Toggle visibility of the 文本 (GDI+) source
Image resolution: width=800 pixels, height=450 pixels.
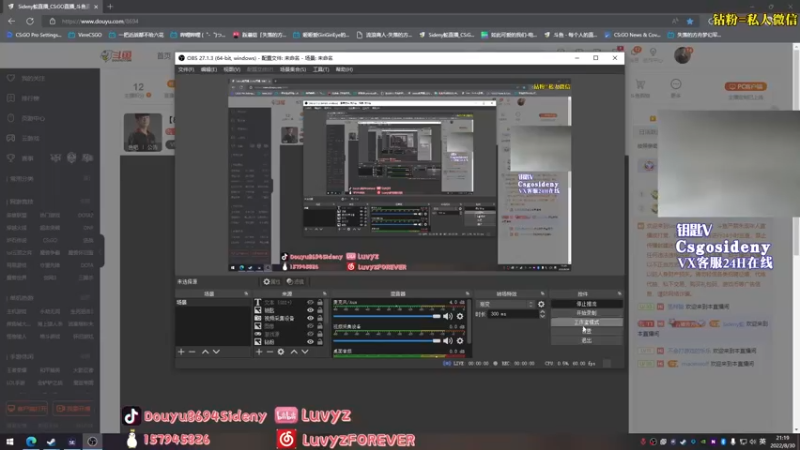click(310, 303)
